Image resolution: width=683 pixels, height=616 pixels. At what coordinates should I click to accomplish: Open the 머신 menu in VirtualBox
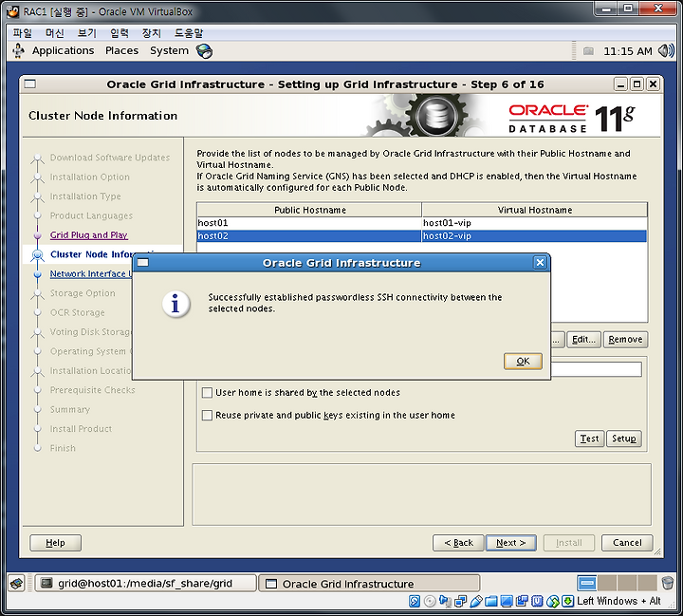tap(54, 32)
